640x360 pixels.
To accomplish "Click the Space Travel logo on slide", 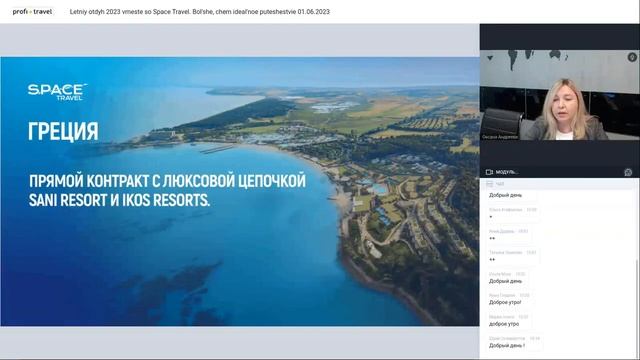I will [57, 92].
